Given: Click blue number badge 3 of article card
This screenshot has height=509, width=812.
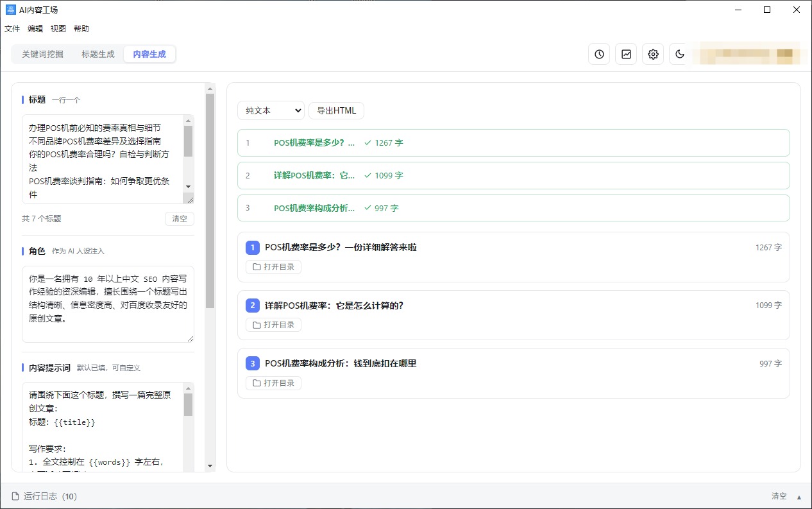Looking at the screenshot, I should (x=253, y=363).
